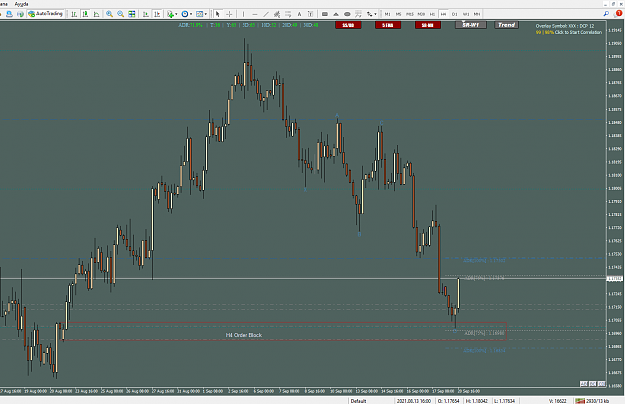Switch to M30 timeframe

click(x=421, y=14)
